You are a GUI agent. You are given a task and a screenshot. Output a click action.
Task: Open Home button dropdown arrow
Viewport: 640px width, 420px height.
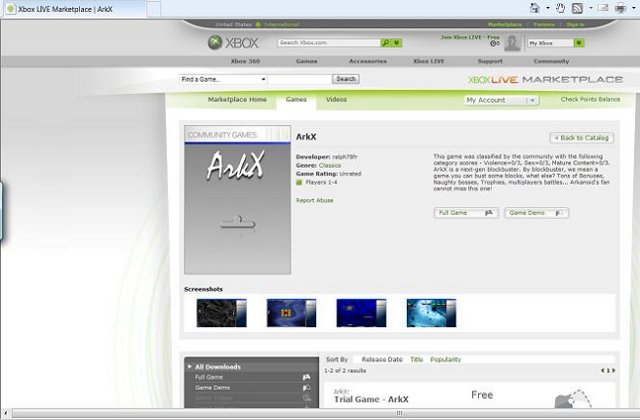coord(548,8)
